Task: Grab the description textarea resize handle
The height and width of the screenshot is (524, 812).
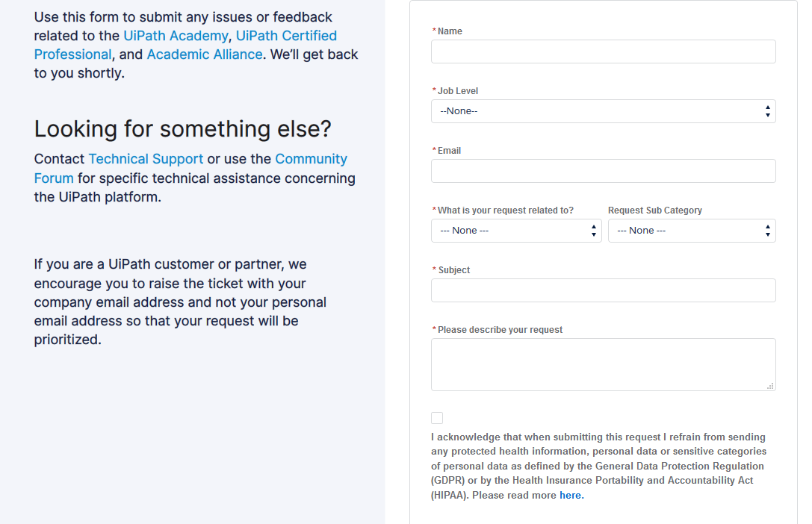Action: 771,386
